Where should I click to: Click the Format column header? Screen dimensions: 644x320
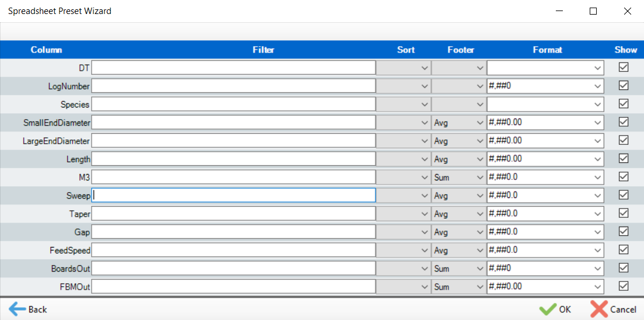[x=547, y=50]
